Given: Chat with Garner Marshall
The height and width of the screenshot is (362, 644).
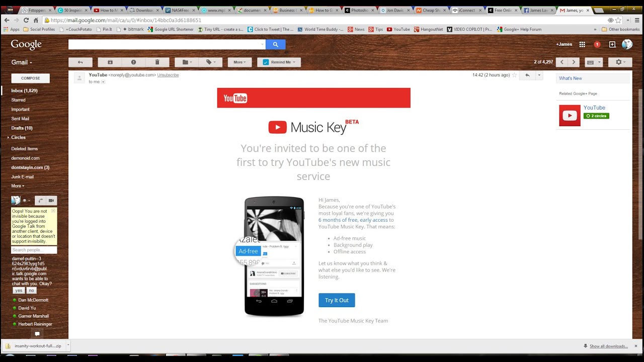Looking at the screenshot, I should click(x=33, y=316).
